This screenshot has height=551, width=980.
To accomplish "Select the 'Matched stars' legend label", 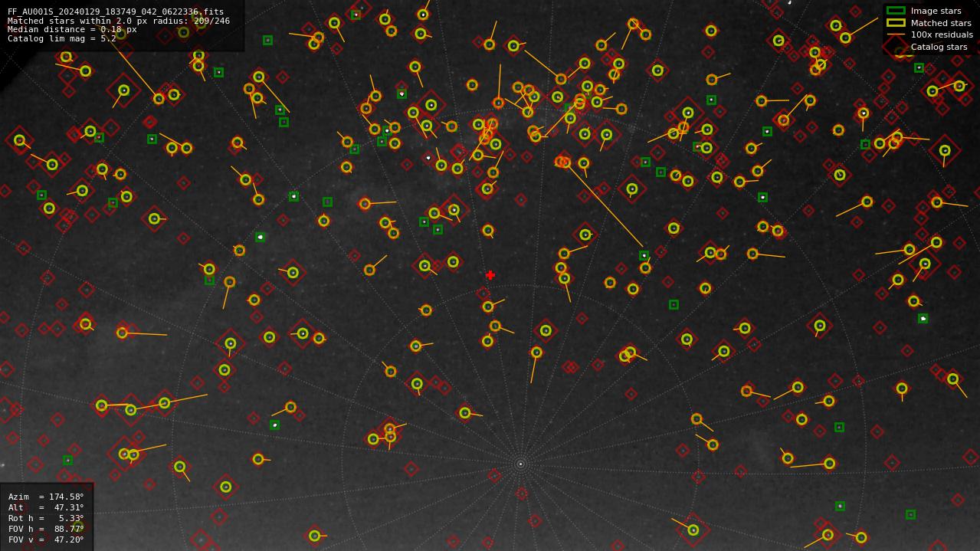I will click(941, 23).
